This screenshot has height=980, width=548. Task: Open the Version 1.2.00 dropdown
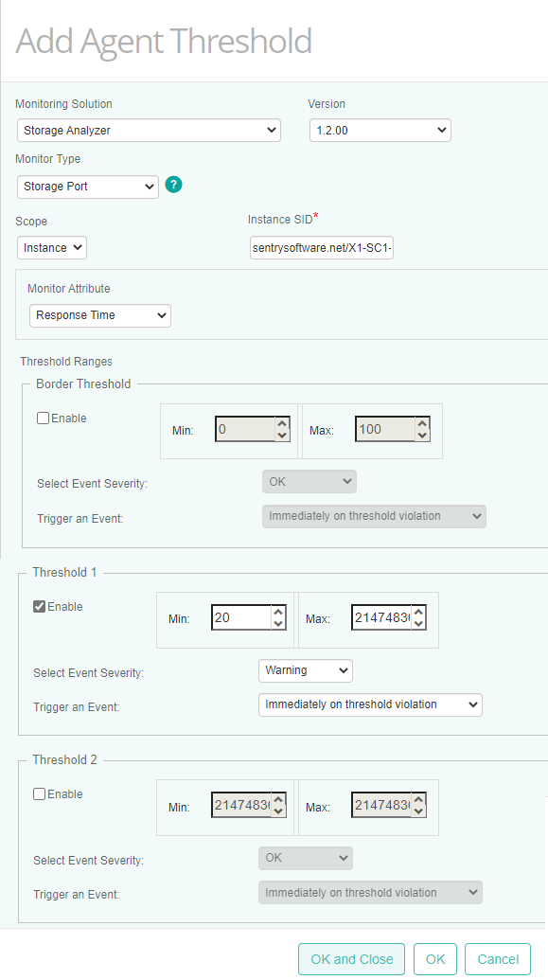pos(380,131)
